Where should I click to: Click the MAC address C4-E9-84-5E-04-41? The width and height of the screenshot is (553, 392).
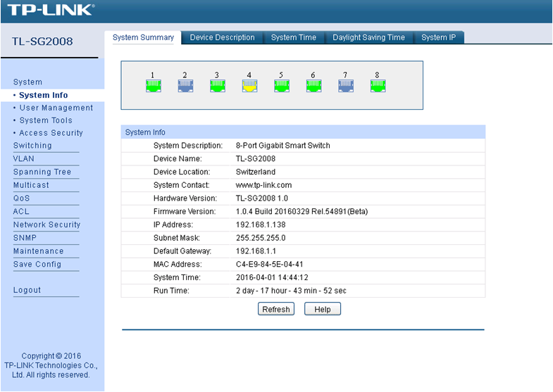coord(269,264)
